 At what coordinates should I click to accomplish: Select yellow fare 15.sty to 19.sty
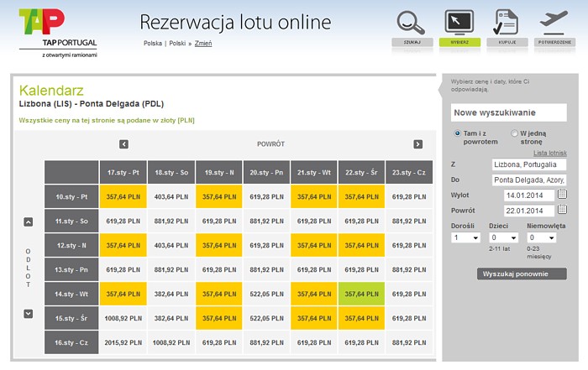(219, 318)
